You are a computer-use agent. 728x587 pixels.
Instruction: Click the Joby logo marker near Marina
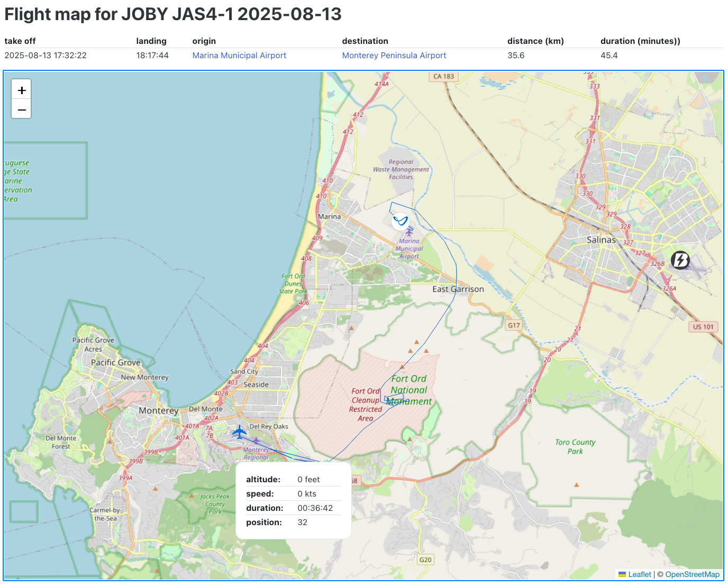pos(401,221)
